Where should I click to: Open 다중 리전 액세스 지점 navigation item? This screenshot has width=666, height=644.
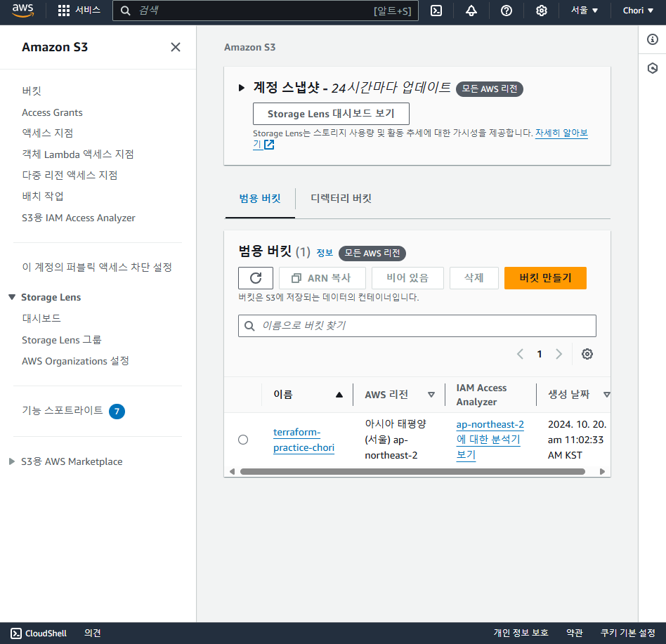click(70, 176)
